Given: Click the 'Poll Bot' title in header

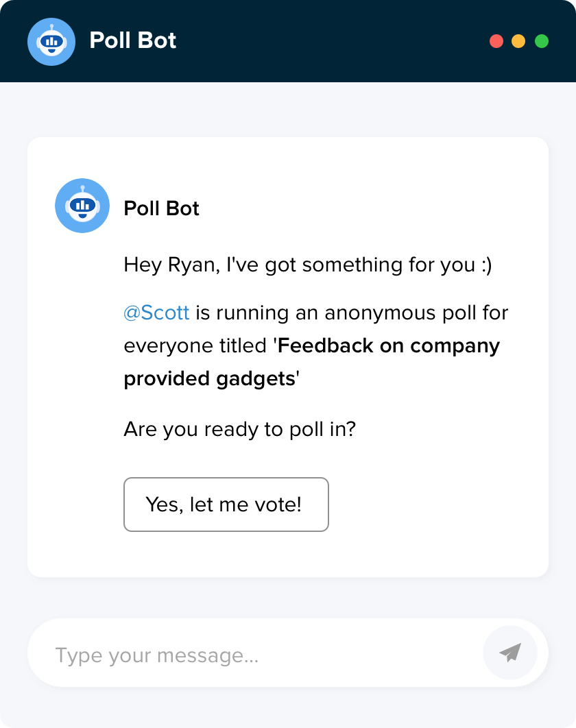Looking at the screenshot, I should [133, 41].
